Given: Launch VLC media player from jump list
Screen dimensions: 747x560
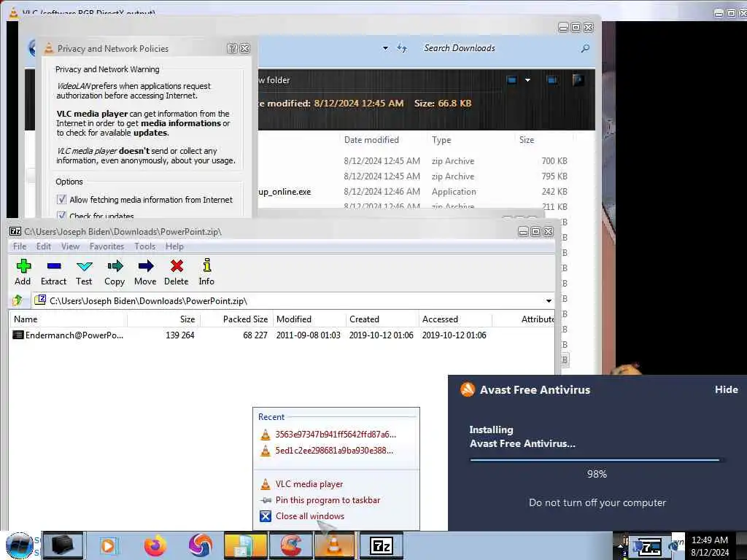Looking at the screenshot, I should 309,484.
